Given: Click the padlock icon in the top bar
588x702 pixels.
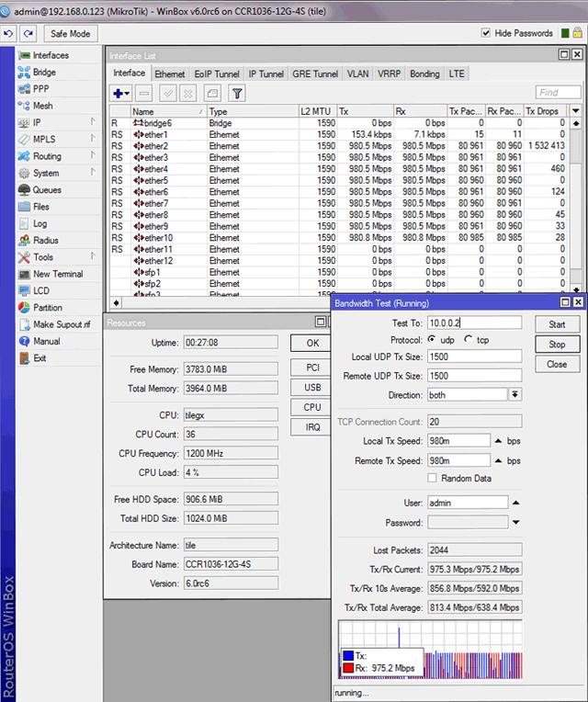Looking at the screenshot, I should (578, 32).
